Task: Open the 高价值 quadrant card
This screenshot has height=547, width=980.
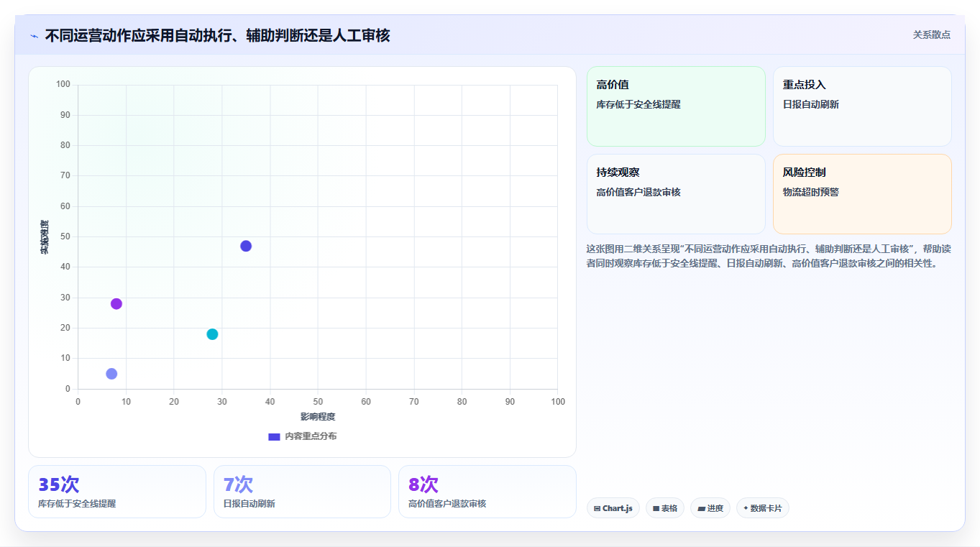Action: click(676, 106)
